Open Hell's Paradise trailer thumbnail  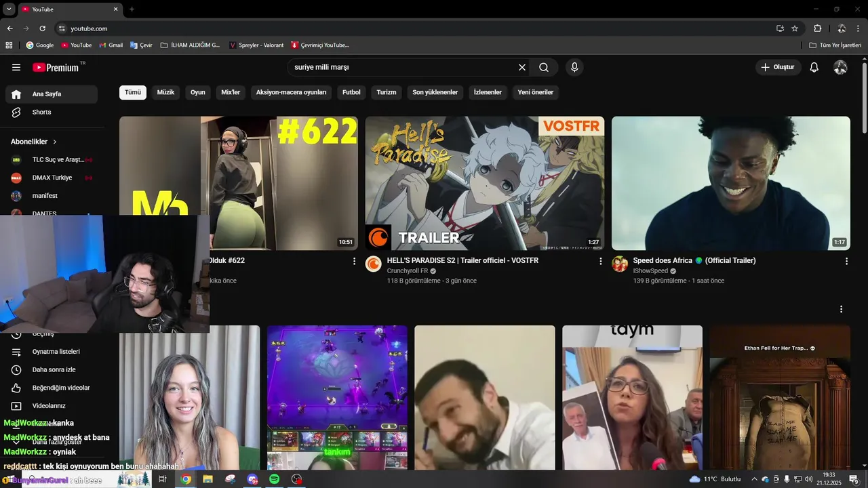click(x=485, y=183)
